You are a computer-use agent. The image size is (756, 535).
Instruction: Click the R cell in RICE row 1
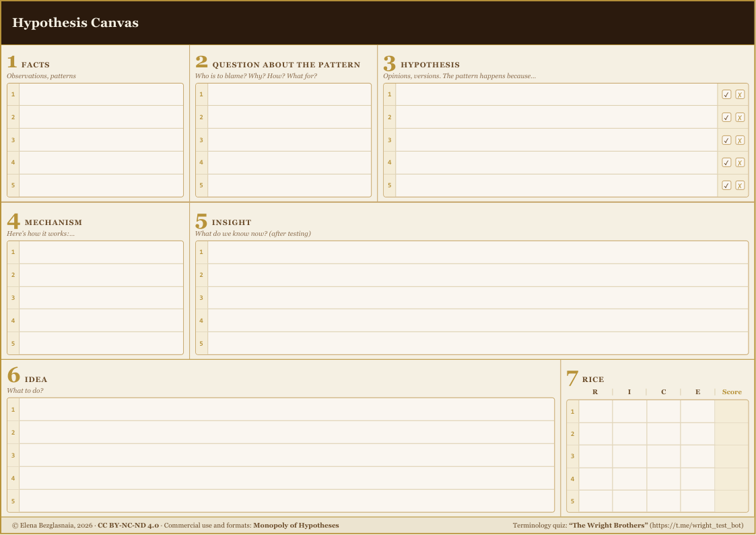[596, 412]
